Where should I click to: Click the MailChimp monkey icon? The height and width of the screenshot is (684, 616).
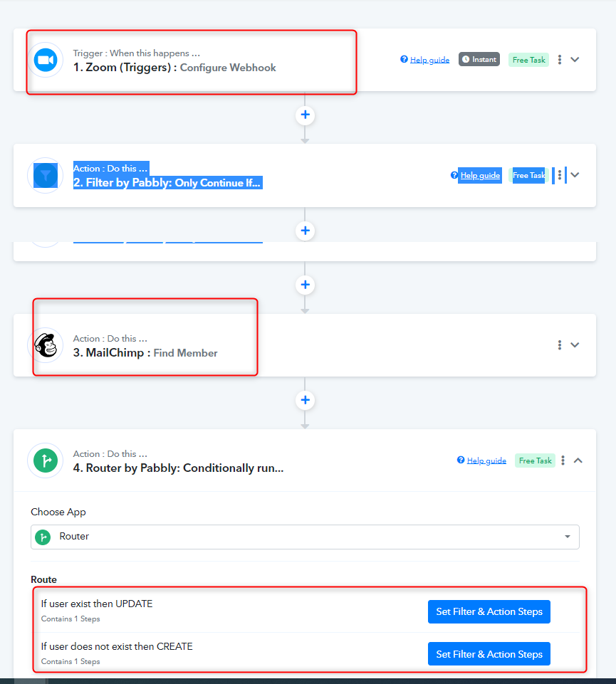point(45,345)
